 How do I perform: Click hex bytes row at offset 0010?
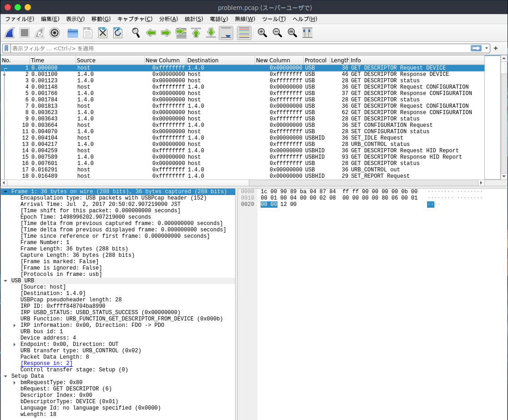339,198
